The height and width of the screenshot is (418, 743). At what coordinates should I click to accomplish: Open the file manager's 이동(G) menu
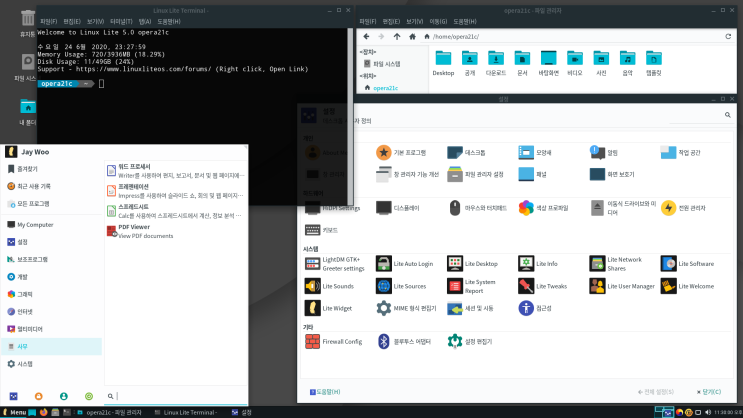coord(438,21)
